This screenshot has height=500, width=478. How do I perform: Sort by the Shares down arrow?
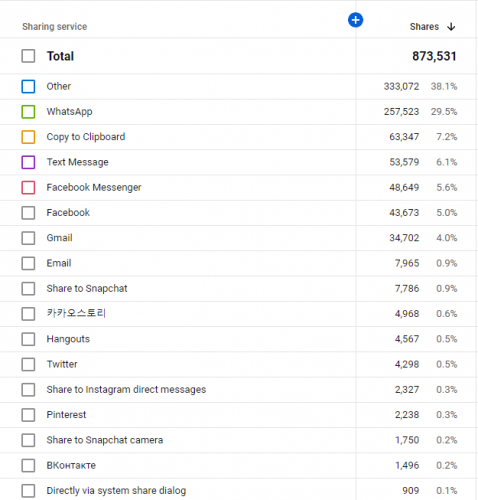(x=451, y=27)
